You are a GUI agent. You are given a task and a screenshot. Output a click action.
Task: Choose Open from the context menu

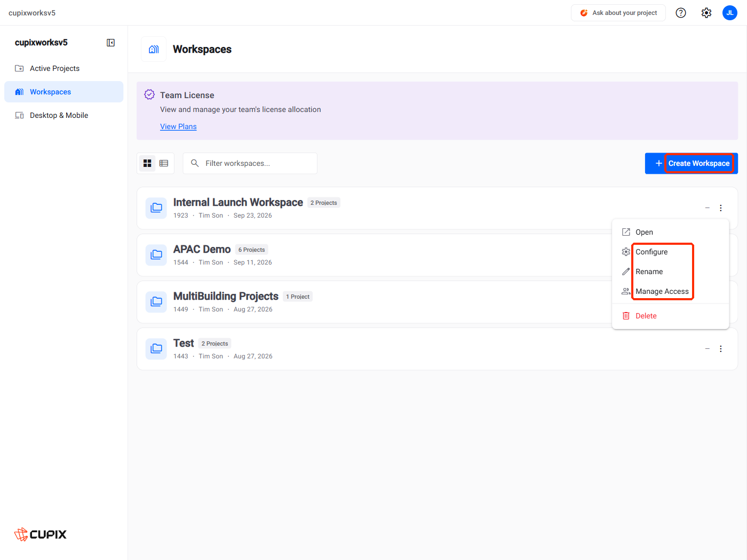[x=670, y=232]
